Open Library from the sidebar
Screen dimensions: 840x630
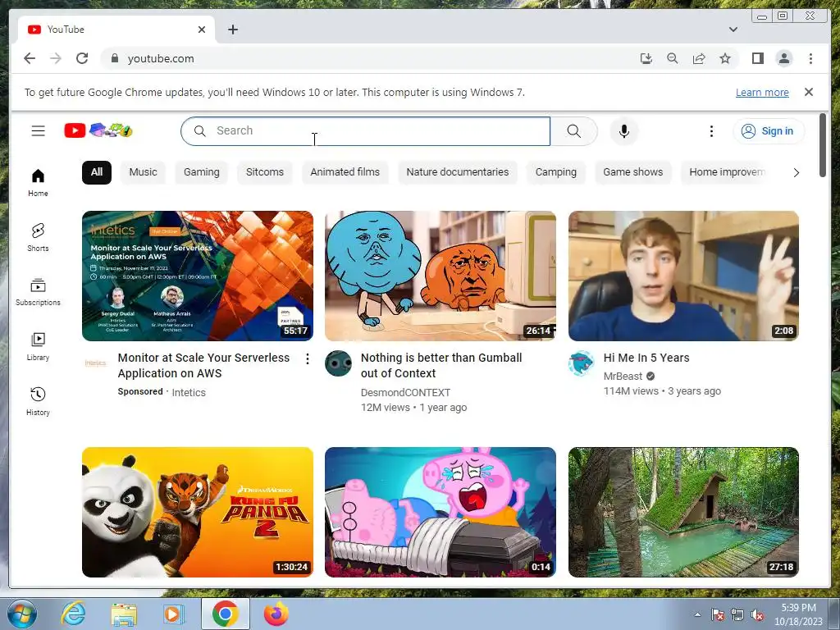tap(38, 347)
